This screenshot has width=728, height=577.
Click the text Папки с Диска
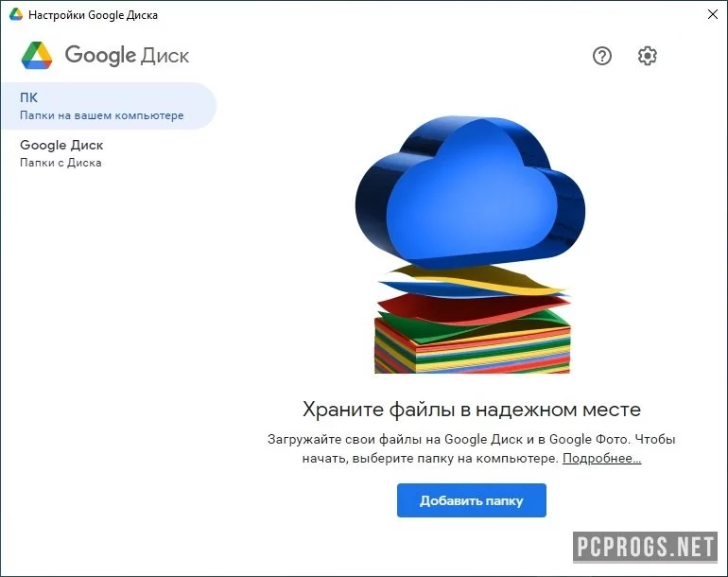[x=61, y=163]
